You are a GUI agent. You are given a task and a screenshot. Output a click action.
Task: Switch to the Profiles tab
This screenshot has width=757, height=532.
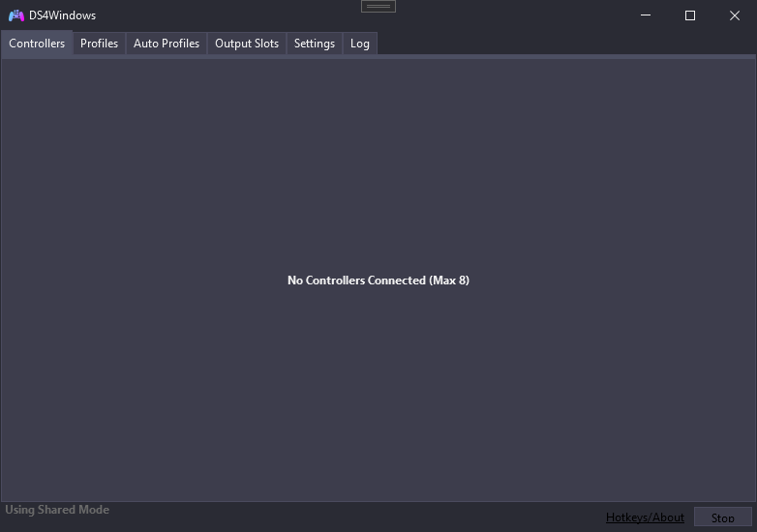[x=99, y=44]
